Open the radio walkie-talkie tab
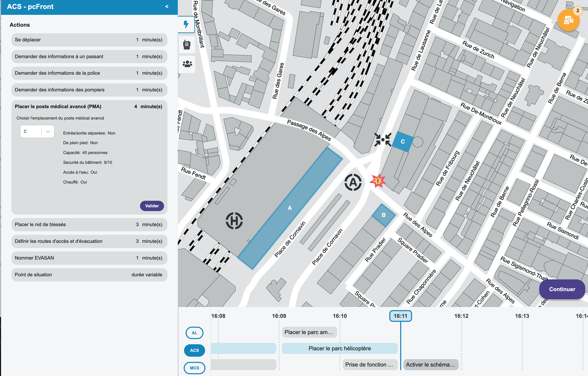The image size is (588, 376). coord(187,44)
